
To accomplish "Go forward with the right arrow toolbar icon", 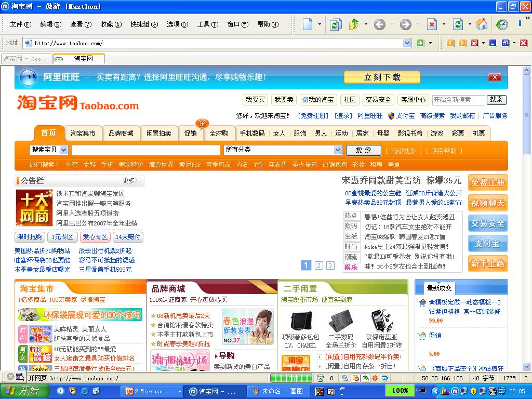I will [405, 24].
